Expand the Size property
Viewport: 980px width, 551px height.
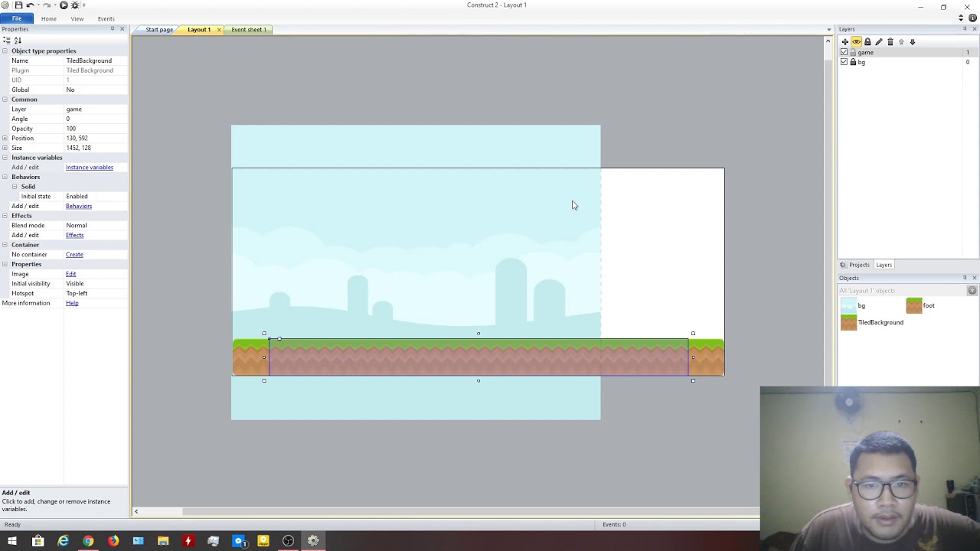pyautogui.click(x=5, y=148)
